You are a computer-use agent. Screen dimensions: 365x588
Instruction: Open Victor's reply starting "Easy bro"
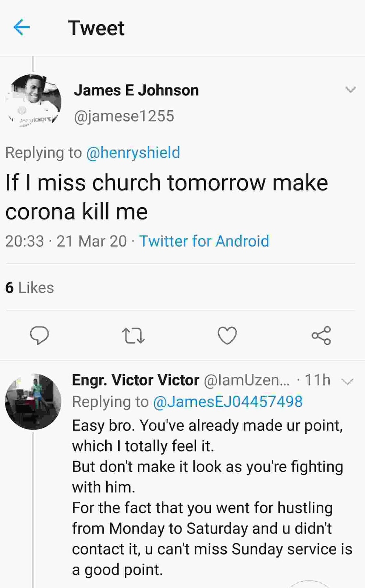[212, 497]
